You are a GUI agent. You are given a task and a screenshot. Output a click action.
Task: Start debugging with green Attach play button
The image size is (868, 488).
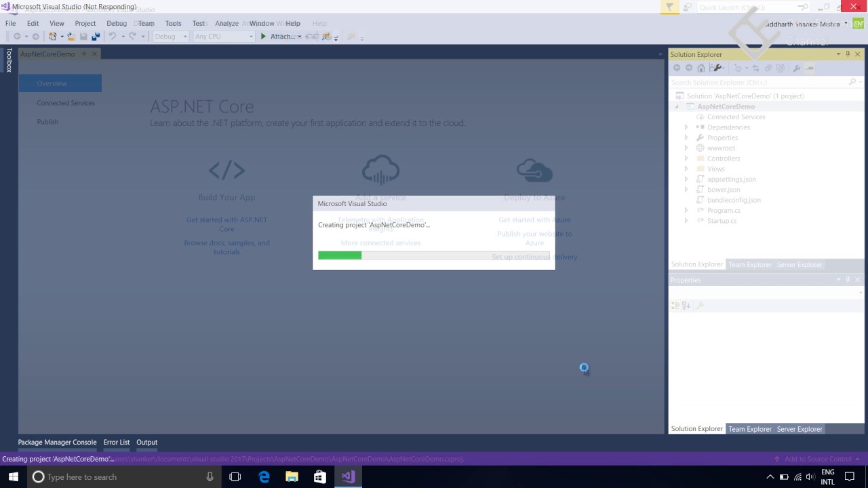point(263,37)
